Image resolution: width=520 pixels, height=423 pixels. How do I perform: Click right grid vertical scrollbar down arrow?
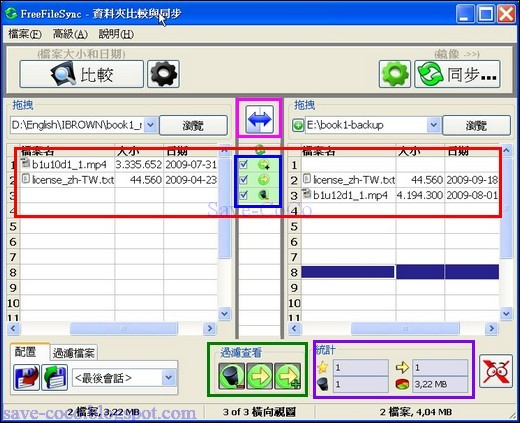[x=506, y=314]
